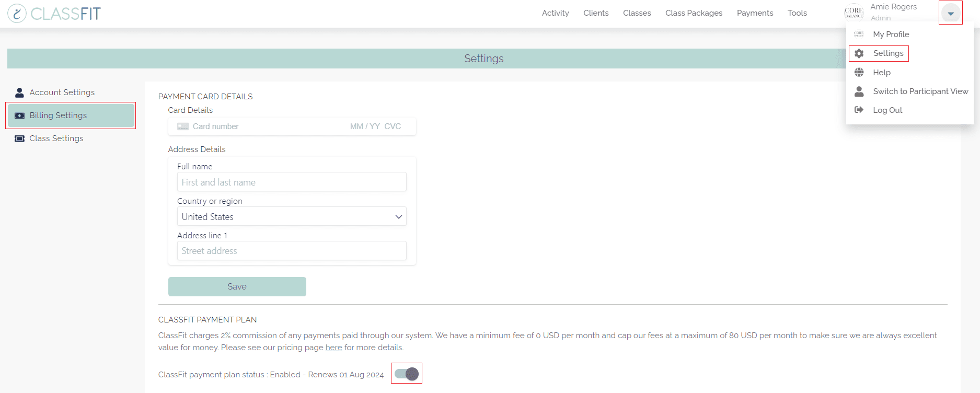Open the Clients navigation item
The width and height of the screenshot is (980, 393).
click(596, 13)
